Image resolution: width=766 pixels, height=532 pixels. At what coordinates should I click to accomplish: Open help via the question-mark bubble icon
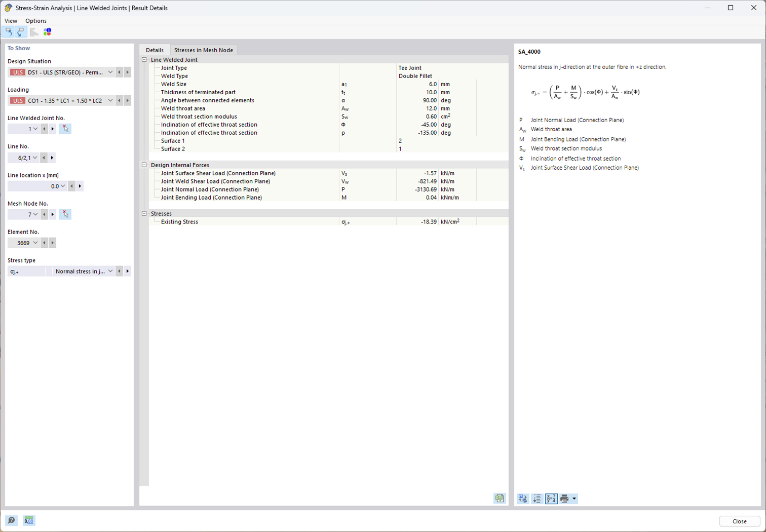coord(11,520)
